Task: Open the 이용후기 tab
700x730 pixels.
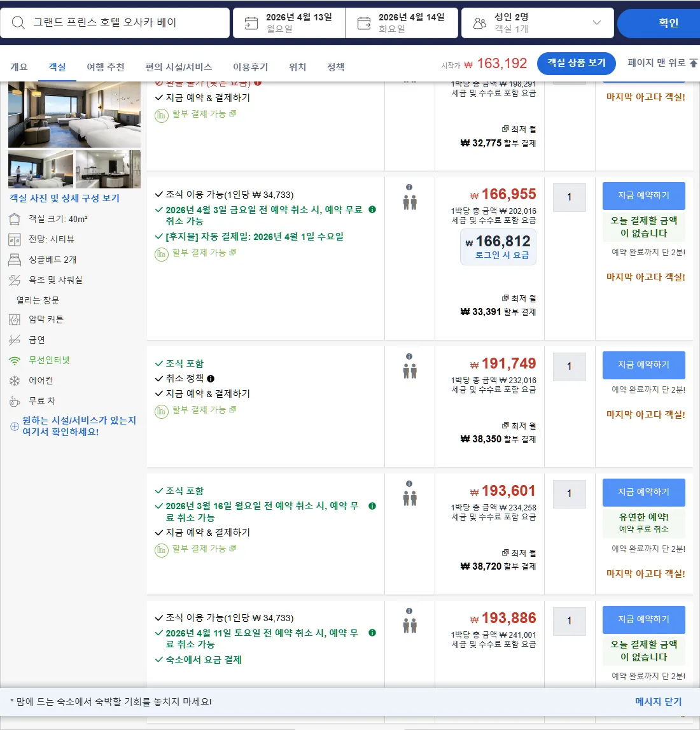Action: [250, 67]
